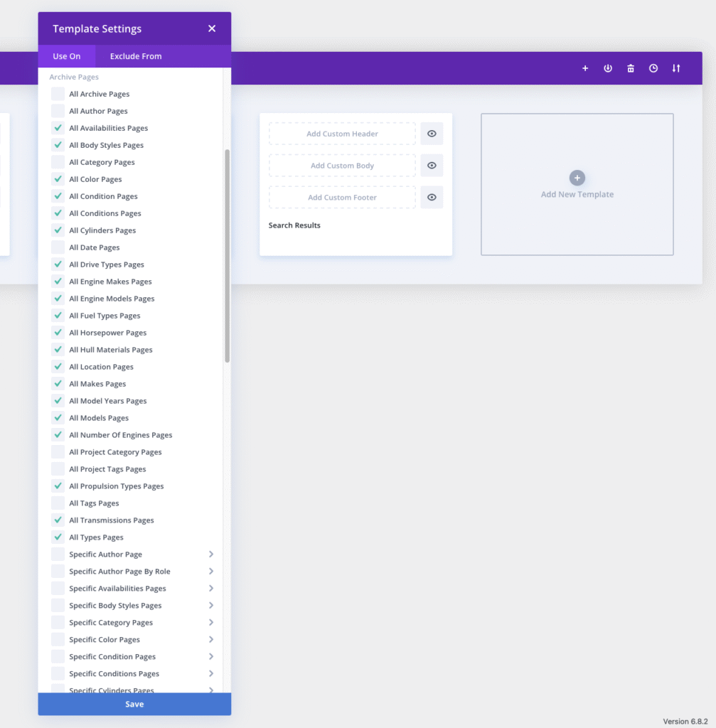
Task: Click the All Makes Pages label
Action: click(x=97, y=384)
